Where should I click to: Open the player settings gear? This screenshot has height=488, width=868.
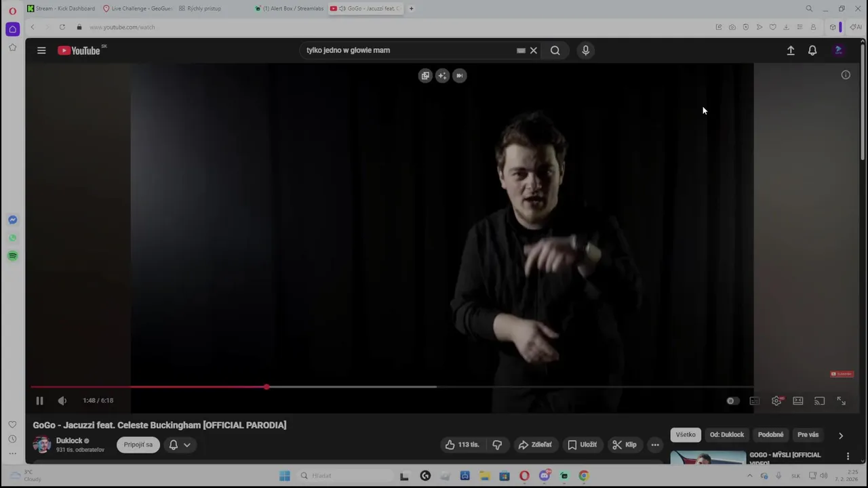coord(776,401)
